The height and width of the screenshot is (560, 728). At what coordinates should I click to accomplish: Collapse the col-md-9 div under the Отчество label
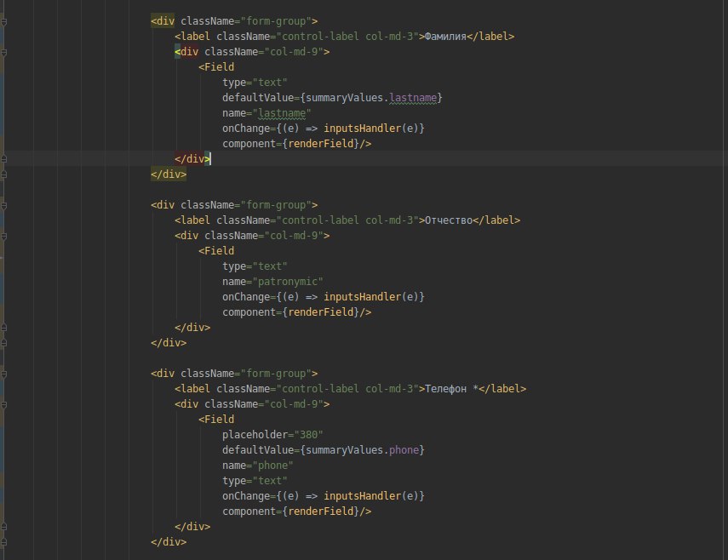click(x=3, y=236)
